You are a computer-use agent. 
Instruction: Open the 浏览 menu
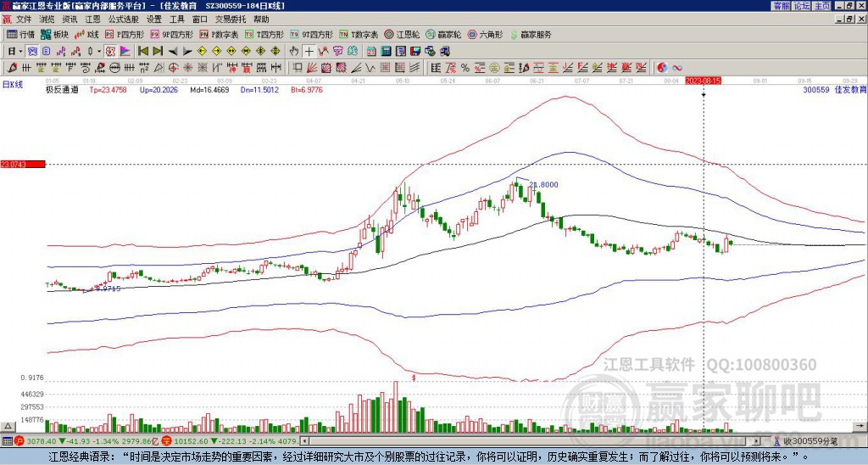pos(47,20)
